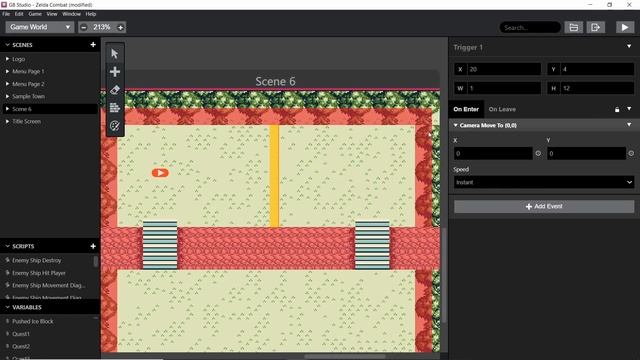The width and height of the screenshot is (640, 360).
Task: Click the 213% zoom level value
Action: click(102, 27)
